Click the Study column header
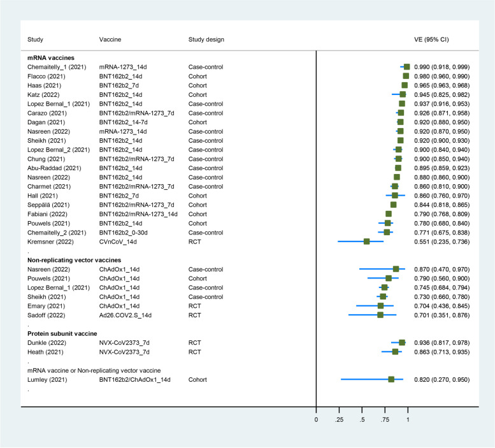This screenshot has width=495, height=448. (x=36, y=39)
